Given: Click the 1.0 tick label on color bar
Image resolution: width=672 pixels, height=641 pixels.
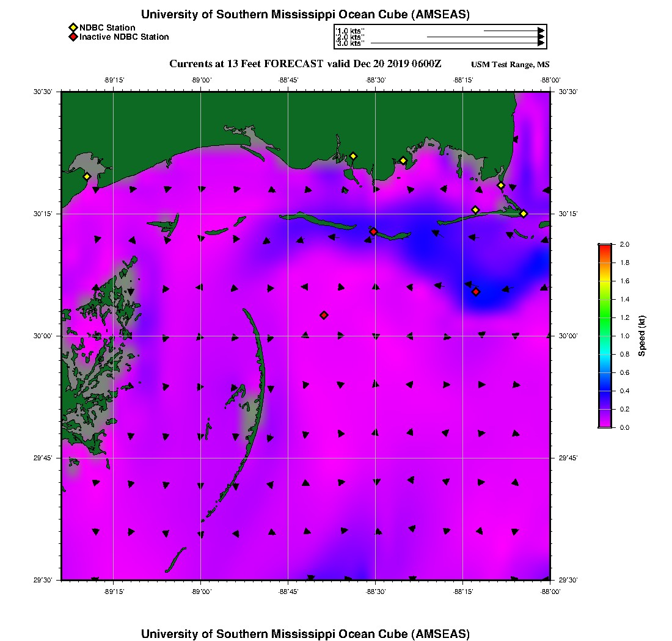Looking at the screenshot, I should pos(624,336).
